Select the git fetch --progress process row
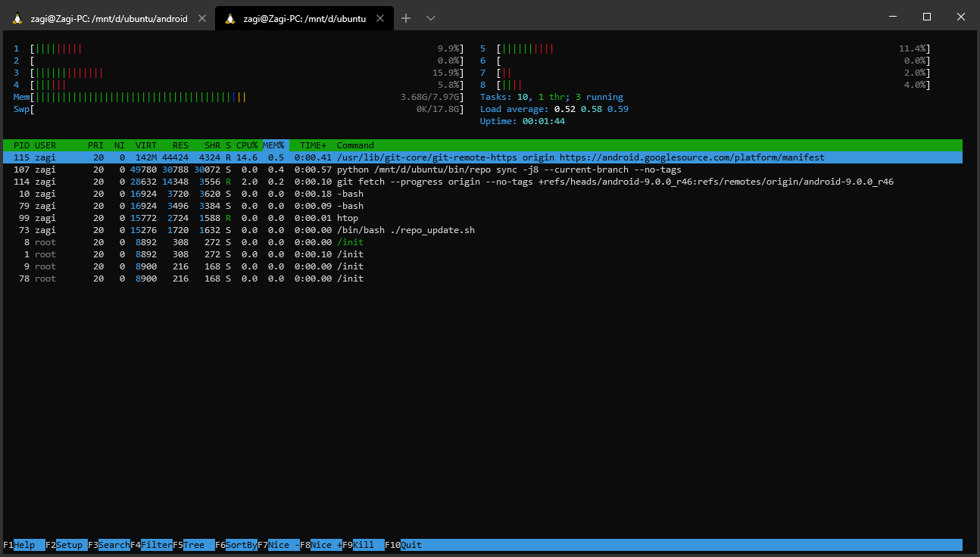This screenshot has height=557, width=980. click(482, 182)
